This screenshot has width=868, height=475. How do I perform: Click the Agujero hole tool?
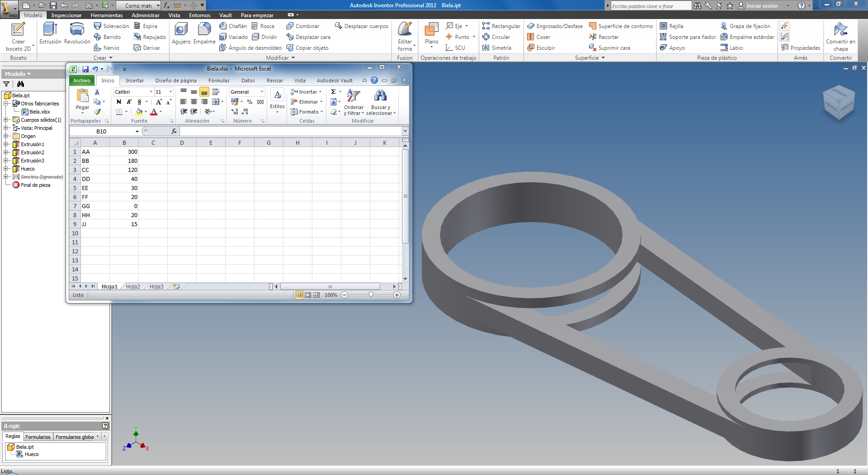[x=181, y=33]
